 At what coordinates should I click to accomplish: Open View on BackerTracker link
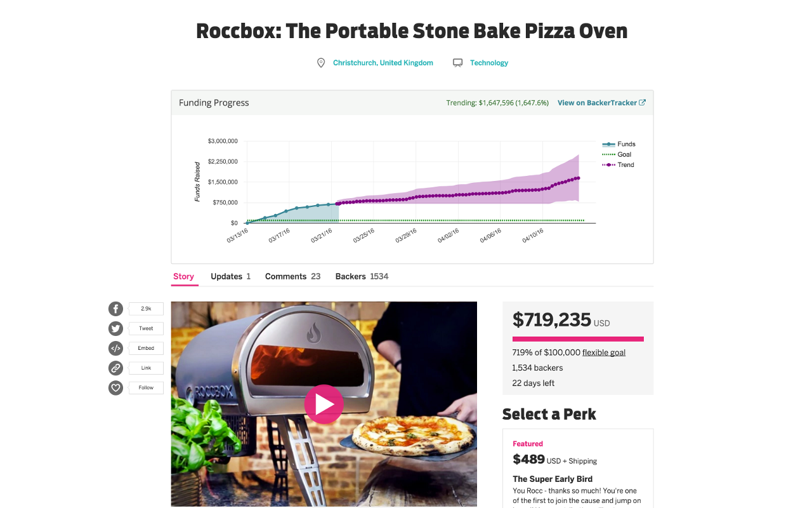pyautogui.click(x=601, y=103)
